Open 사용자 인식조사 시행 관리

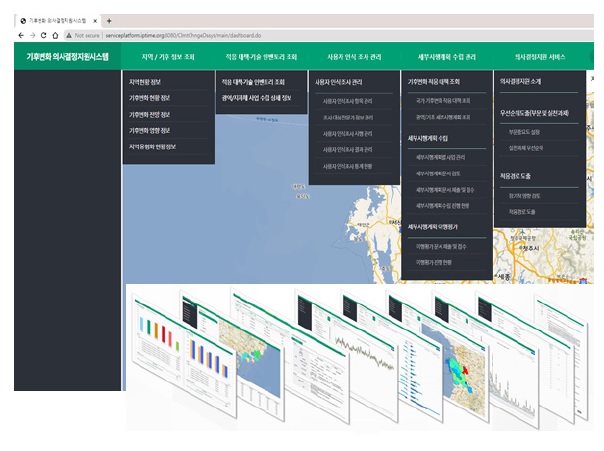click(x=347, y=134)
